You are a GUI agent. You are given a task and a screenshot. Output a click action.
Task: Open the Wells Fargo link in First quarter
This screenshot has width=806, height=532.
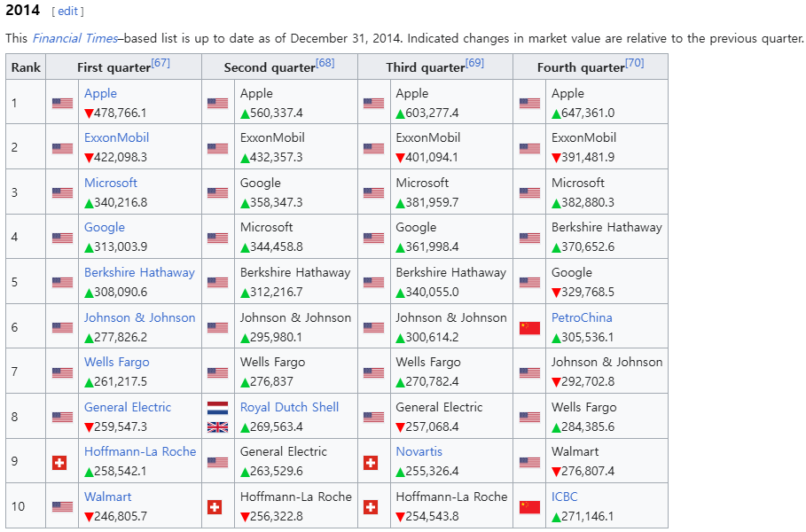[117, 363]
